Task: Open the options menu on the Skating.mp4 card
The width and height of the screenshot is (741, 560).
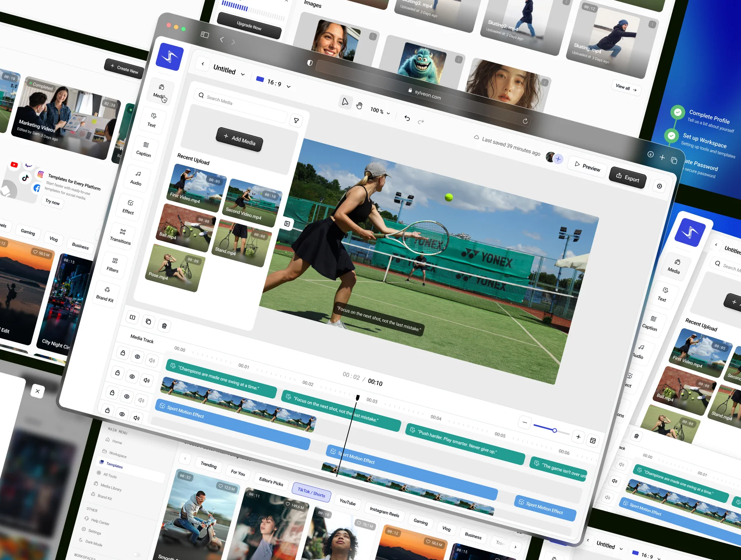Action: pyautogui.click(x=652, y=24)
